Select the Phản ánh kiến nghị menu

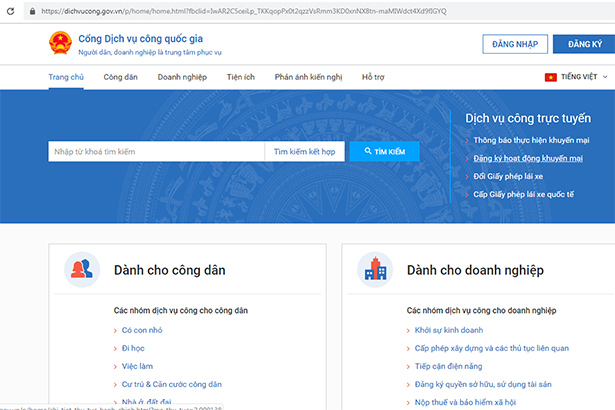(x=309, y=77)
